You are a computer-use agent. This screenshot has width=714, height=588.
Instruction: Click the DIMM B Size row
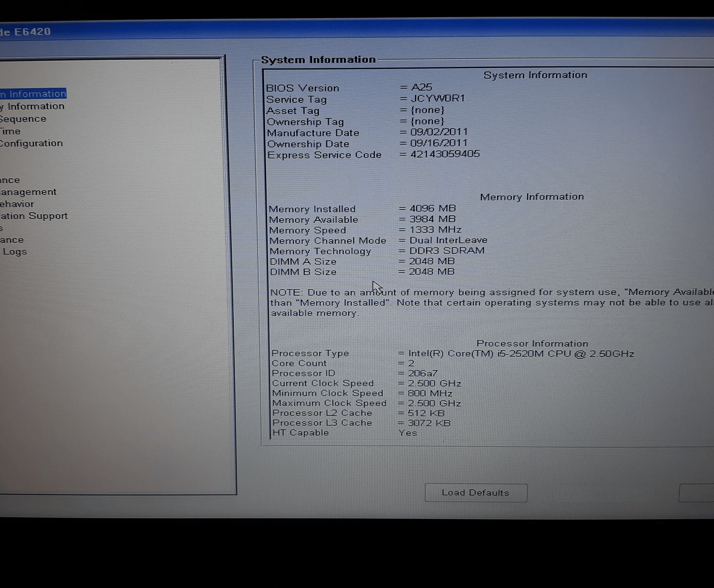(x=362, y=272)
